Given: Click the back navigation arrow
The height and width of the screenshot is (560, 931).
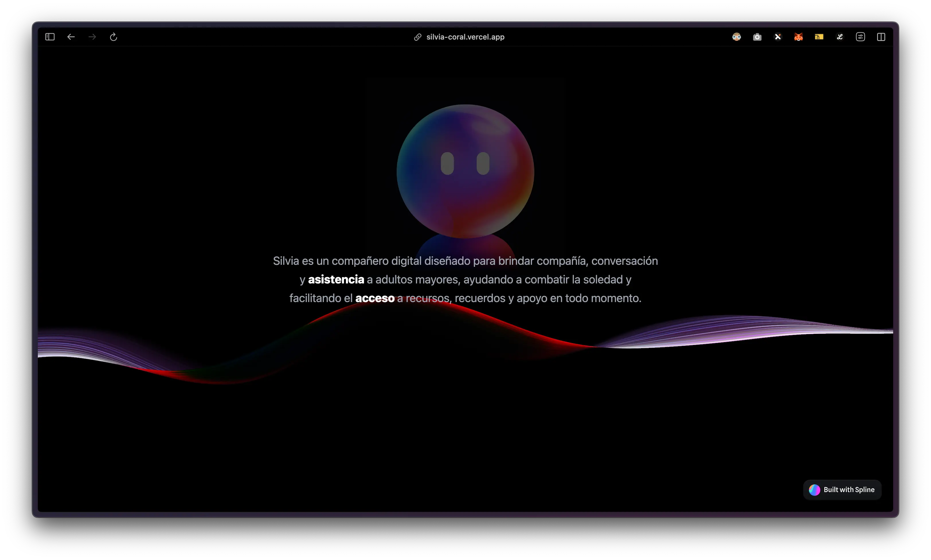Looking at the screenshot, I should pos(71,37).
